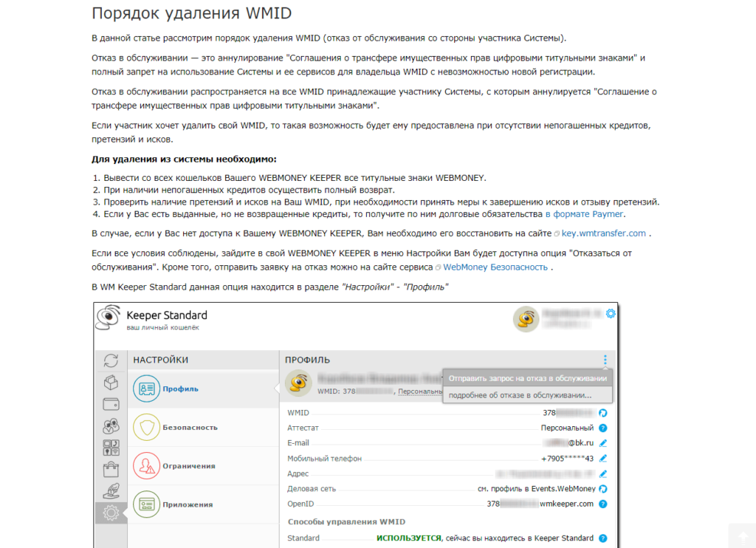Select Приложения in the НАСТРОЙКИ list
The height and width of the screenshot is (548, 756).
(203, 504)
